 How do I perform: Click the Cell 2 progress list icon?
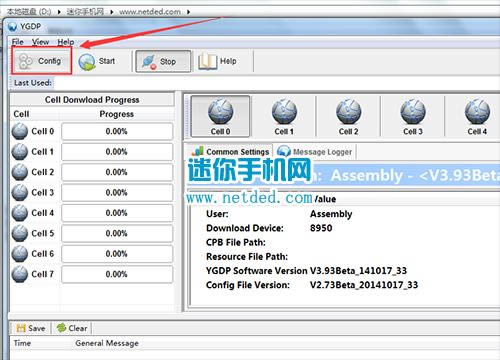pos(20,172)
